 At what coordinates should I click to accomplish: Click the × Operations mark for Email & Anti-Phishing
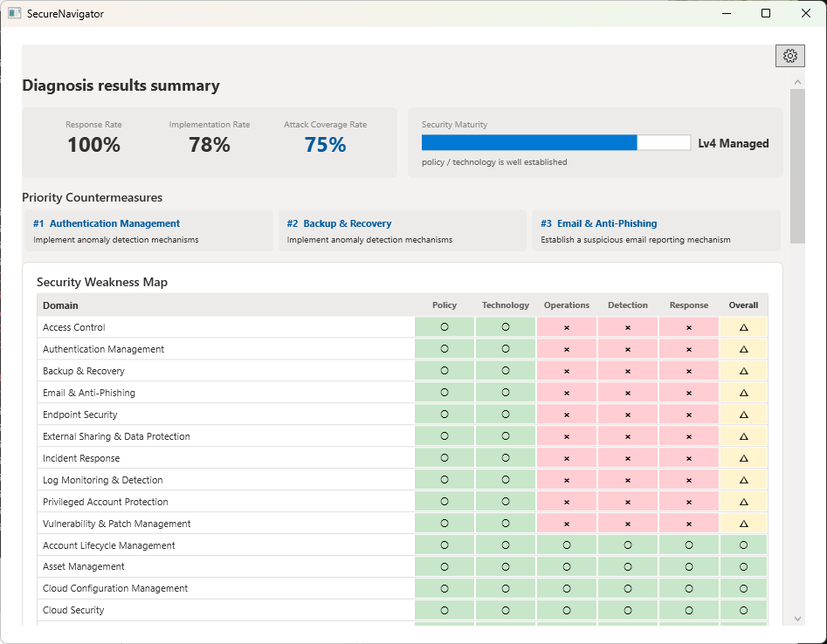[x=567, y=392]
